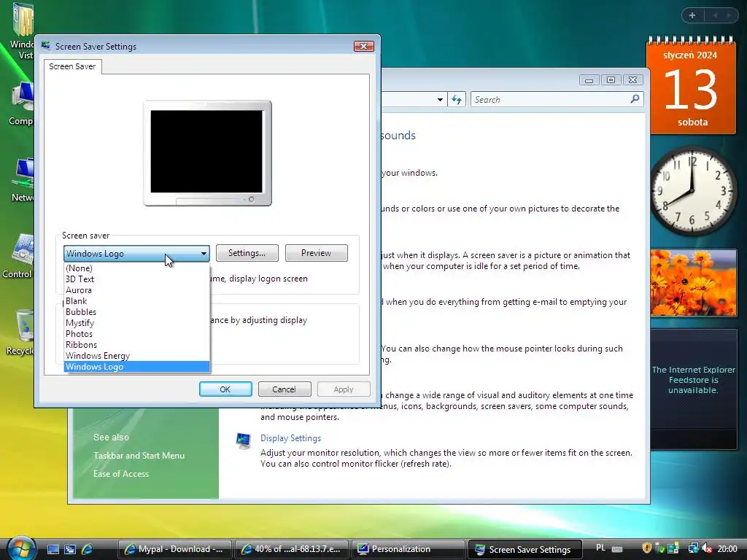
Task: Open screen saver Settings... button
Action: (247, 253)
